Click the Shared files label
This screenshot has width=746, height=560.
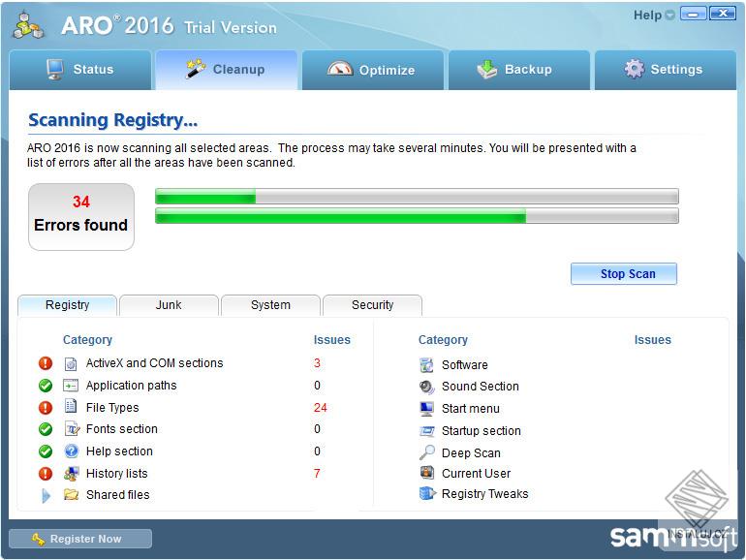point(118,495)
